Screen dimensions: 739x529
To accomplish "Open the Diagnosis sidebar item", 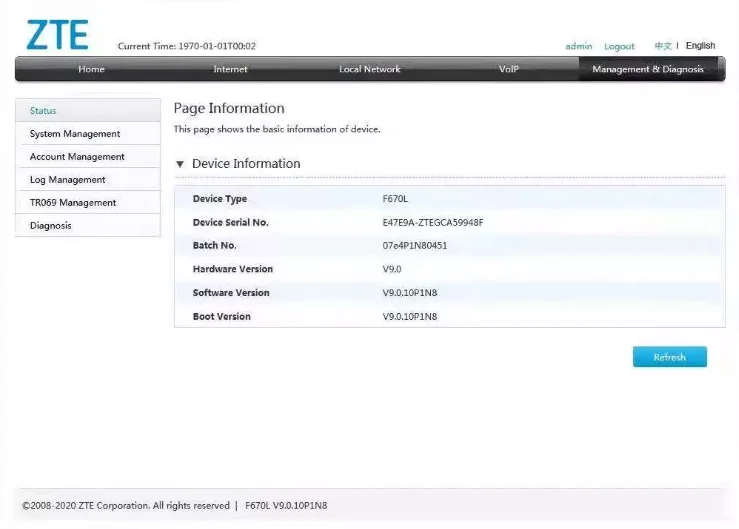I will pyautogui.click(x=51, y=226).
